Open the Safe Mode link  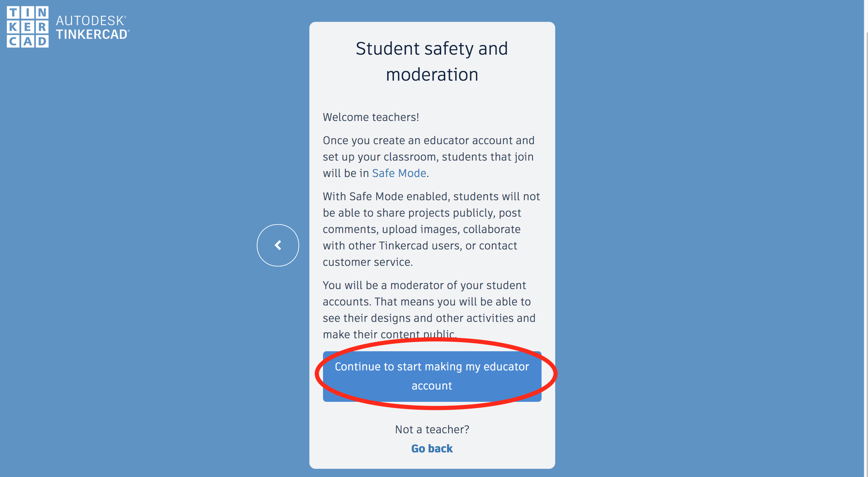pyautogui.click(x=399, y=173)
